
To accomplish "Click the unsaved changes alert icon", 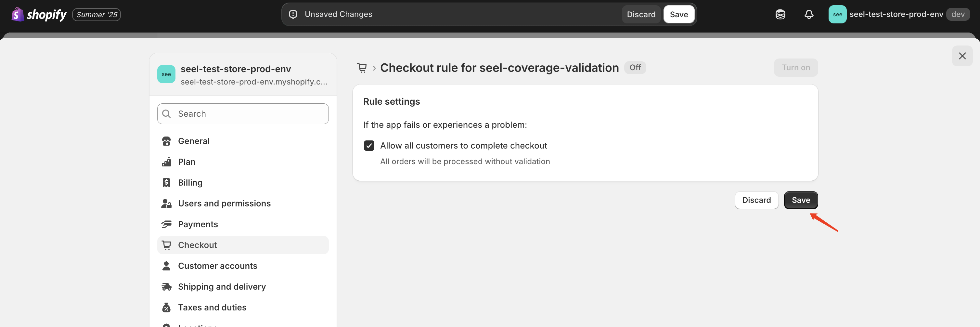I will click(293, 15).
